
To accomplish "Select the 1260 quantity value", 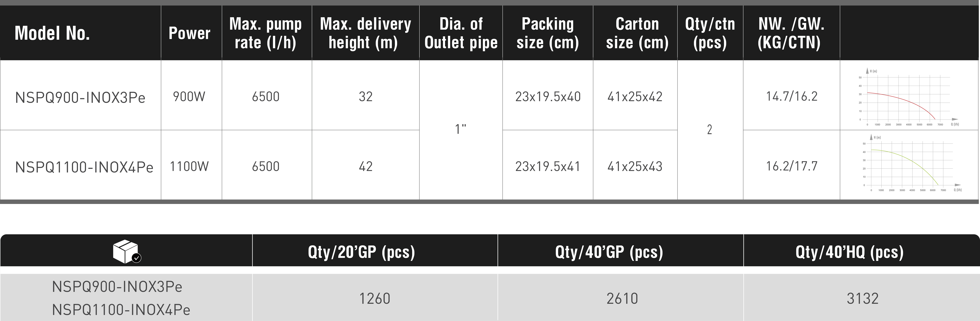I will click(x=375, y=299).
